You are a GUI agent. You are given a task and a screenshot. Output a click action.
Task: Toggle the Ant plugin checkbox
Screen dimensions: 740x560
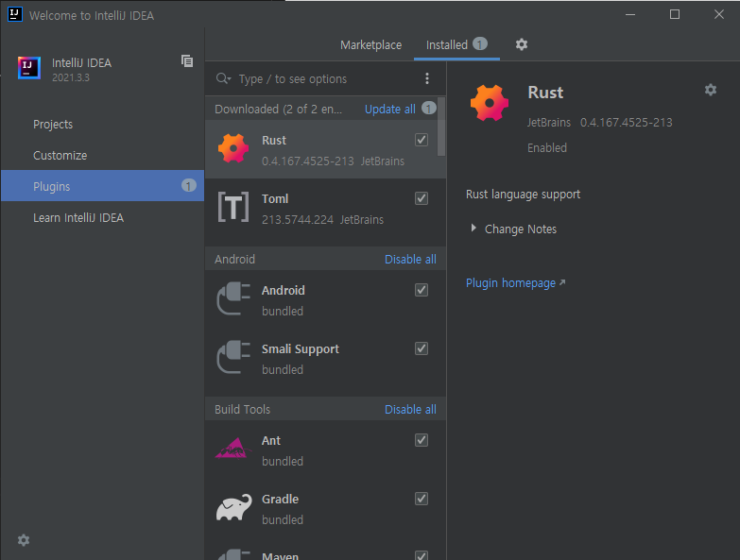click(x=422, y=440)
